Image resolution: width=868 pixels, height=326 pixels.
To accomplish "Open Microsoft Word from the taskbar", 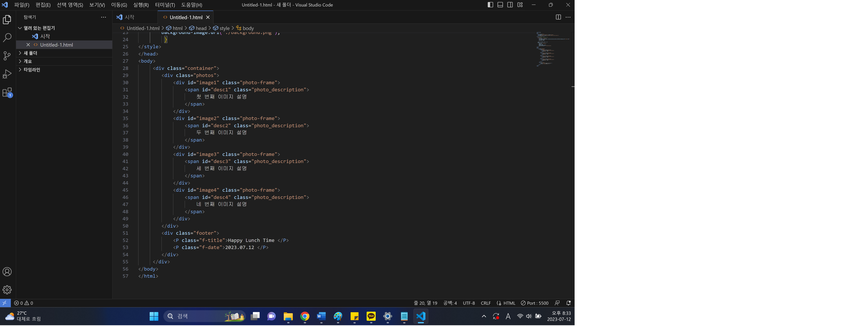I will point(321,316).
